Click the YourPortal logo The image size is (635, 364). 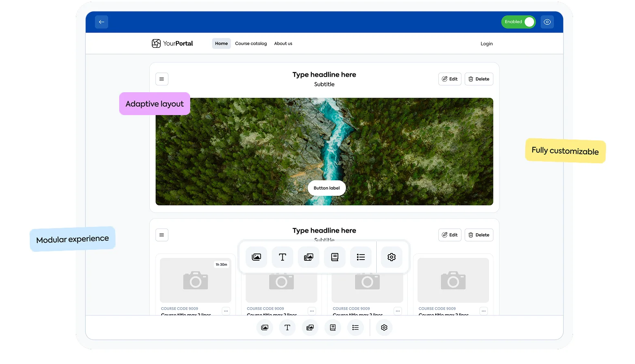coord(172,44)
